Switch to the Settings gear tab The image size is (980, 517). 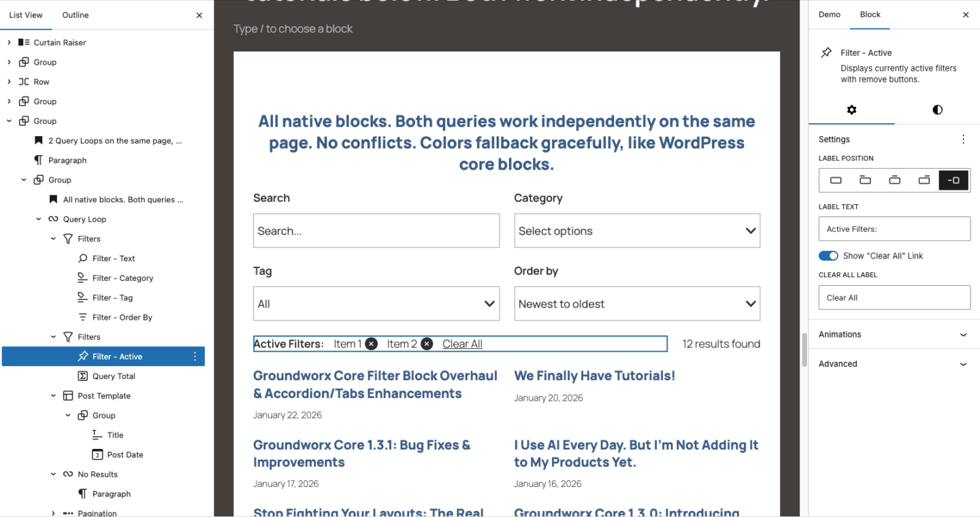click(851, 110)
